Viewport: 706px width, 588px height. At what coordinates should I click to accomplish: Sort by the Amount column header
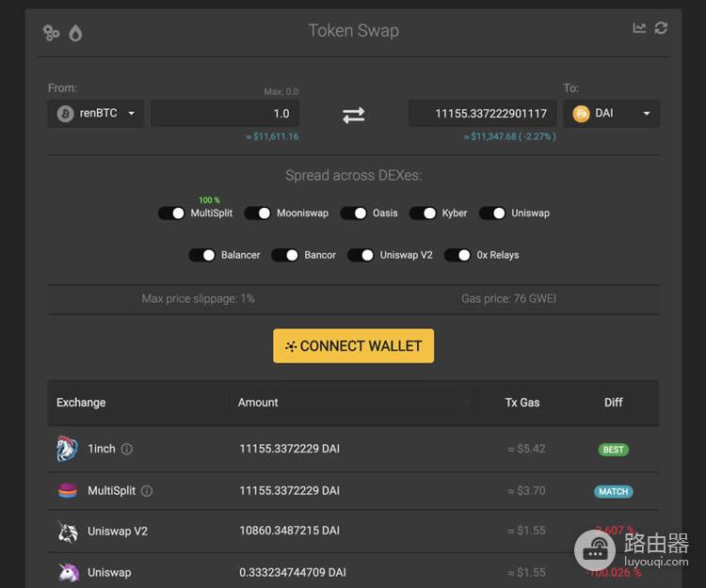[258, 403]
